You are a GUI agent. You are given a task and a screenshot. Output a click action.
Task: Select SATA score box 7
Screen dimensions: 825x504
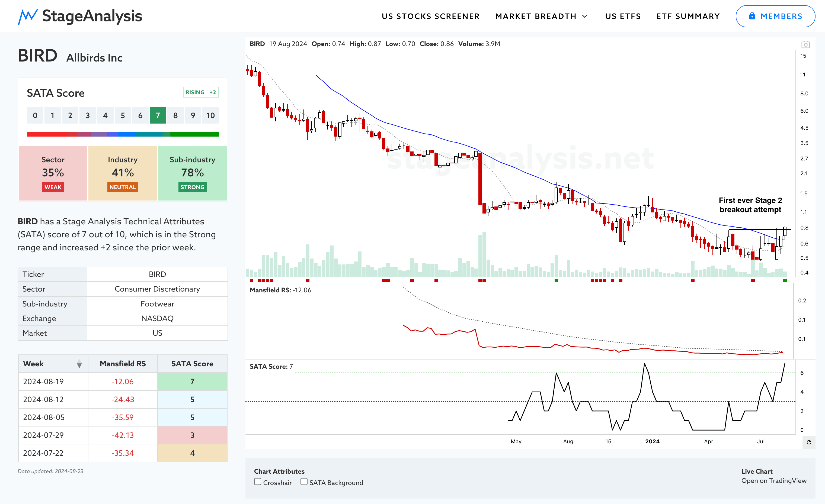point(158,115)
